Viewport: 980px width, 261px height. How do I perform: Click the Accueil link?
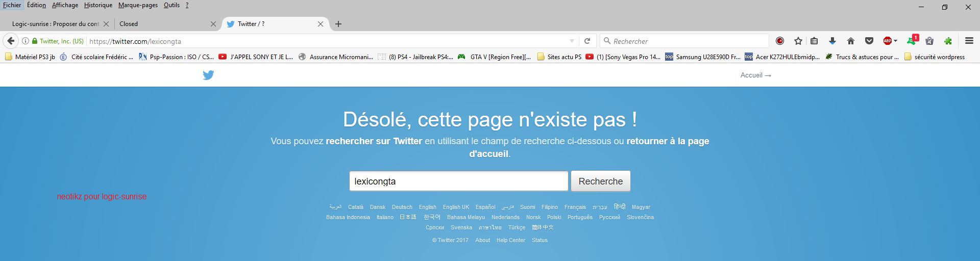755,75
